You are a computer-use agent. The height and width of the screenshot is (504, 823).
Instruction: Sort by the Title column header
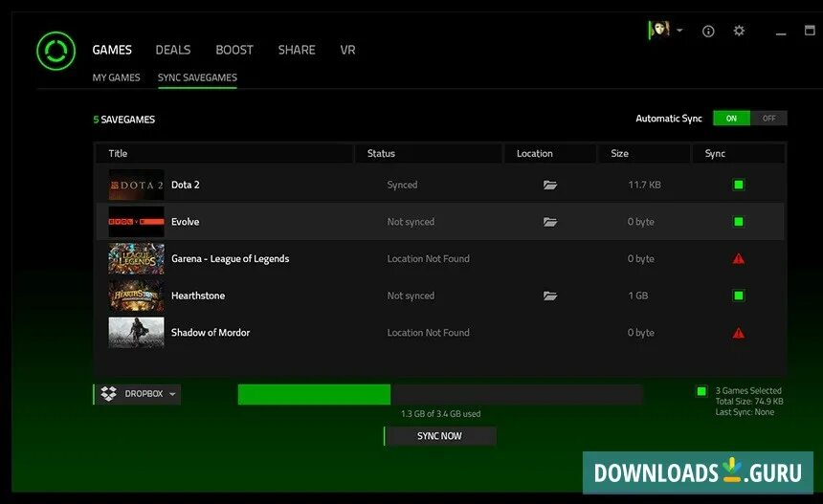coord(225,154)
